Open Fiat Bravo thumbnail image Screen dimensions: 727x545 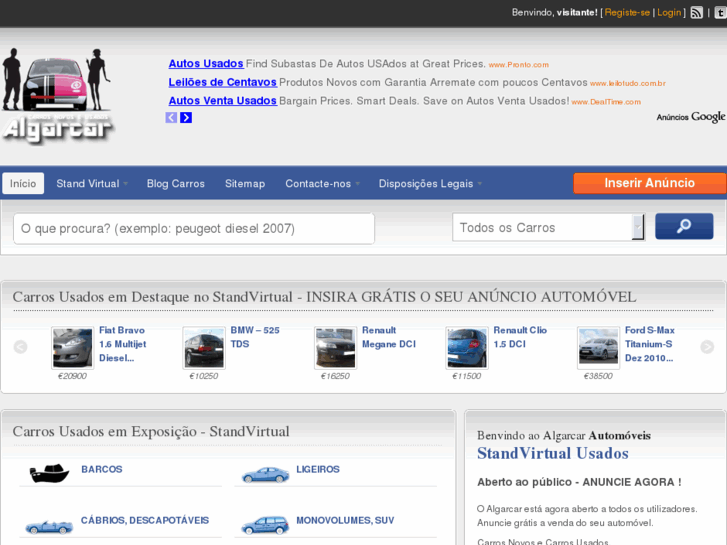point(72,348)
